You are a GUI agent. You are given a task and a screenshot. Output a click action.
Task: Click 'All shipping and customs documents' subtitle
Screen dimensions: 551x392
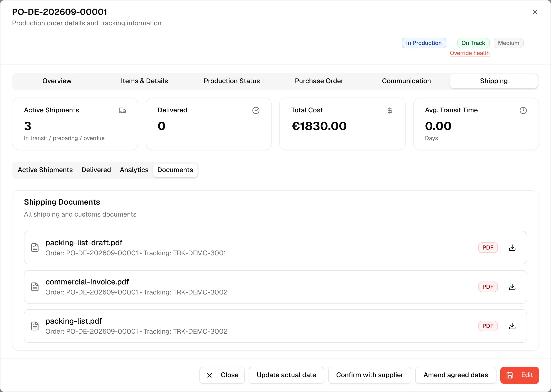coord(80,214)
